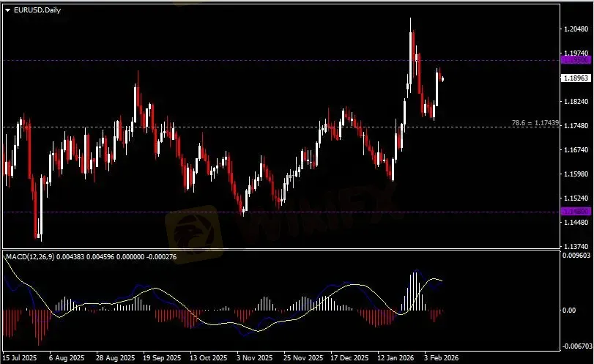Click the MACD zero level 0.00 label
This screenshot has width=594, height=364.
click(x=569, y=311)
